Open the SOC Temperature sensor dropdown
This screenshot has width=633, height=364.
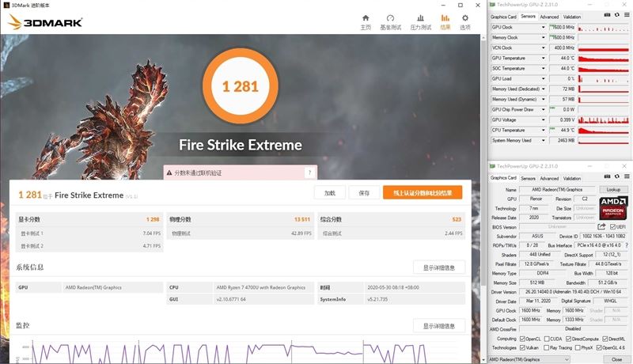point(543,68)
